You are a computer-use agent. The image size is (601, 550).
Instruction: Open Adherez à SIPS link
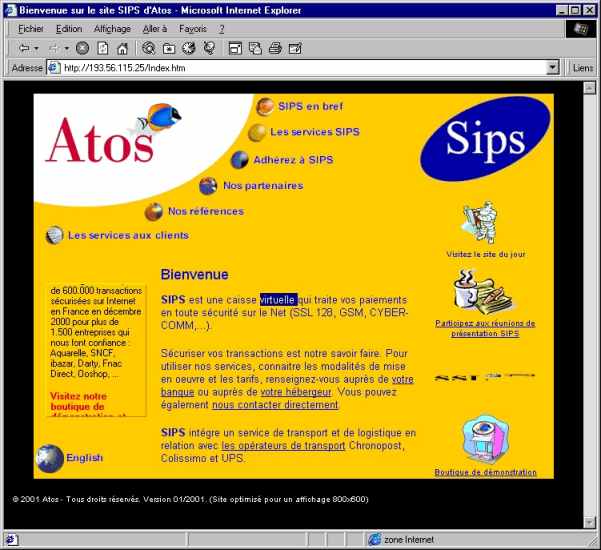pos(293,160)
